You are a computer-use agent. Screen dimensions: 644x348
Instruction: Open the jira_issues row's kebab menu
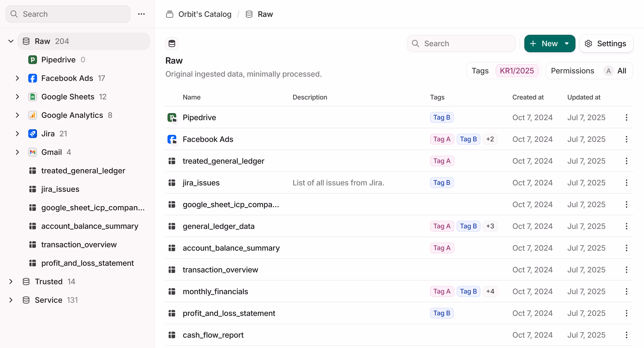pyautogui.click(x=626, y=183)
